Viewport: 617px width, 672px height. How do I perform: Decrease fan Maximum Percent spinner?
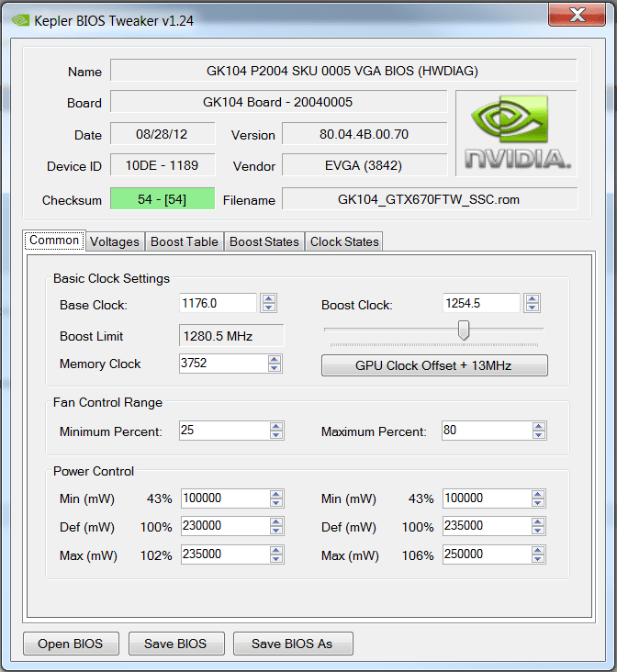(539, 434)
